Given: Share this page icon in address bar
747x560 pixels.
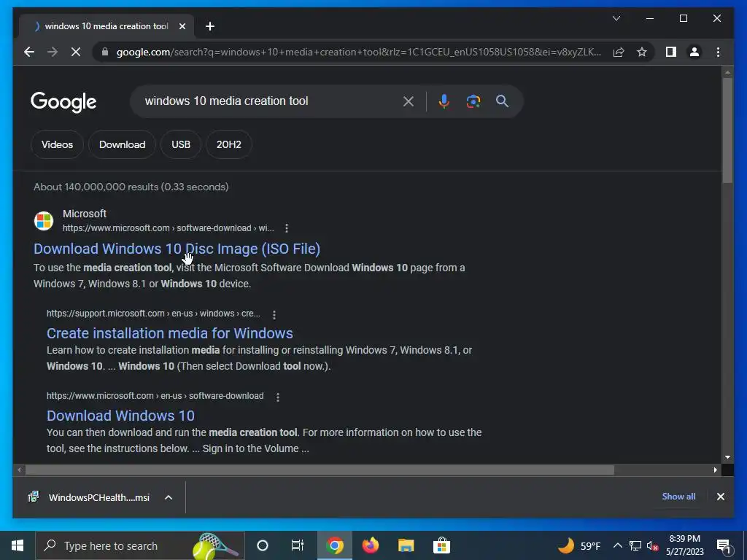Looking at the screenshot, I should (x=619, y=52).
